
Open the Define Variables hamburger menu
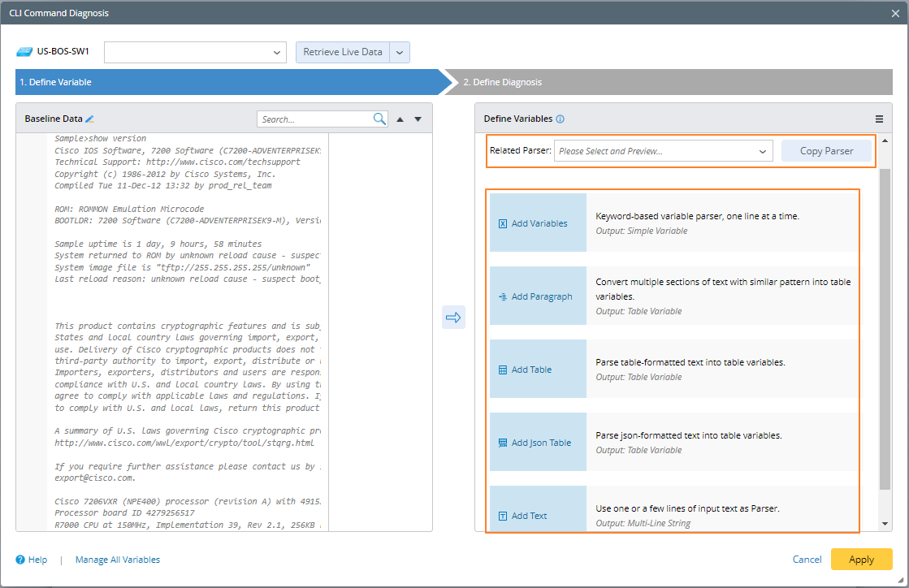click(x=880, y=119)
